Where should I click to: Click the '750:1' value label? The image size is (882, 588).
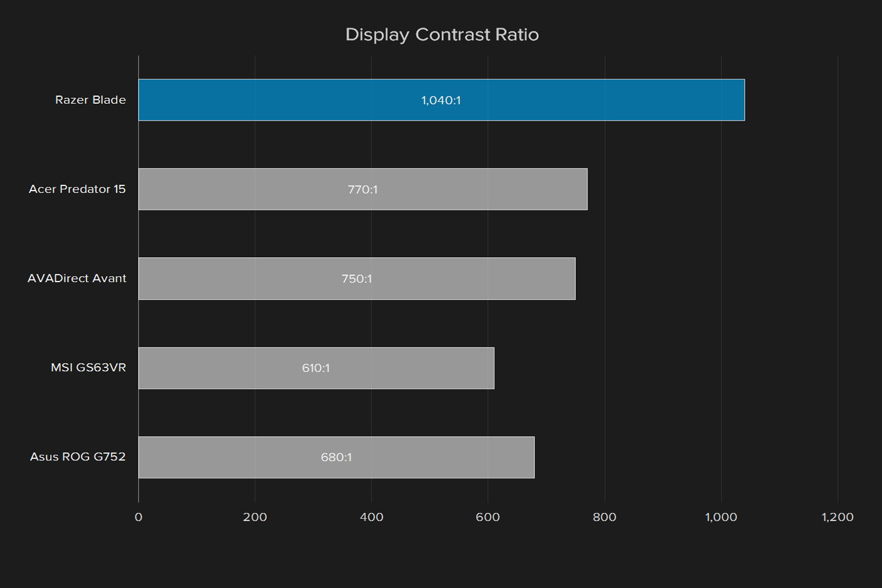coord(357,279)
